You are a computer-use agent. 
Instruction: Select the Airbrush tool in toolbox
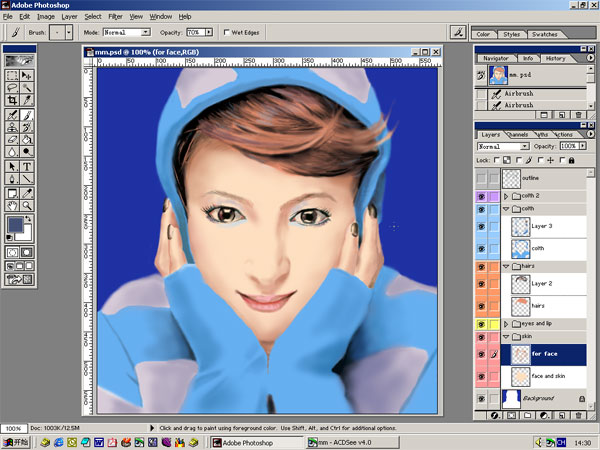(12, 115)
